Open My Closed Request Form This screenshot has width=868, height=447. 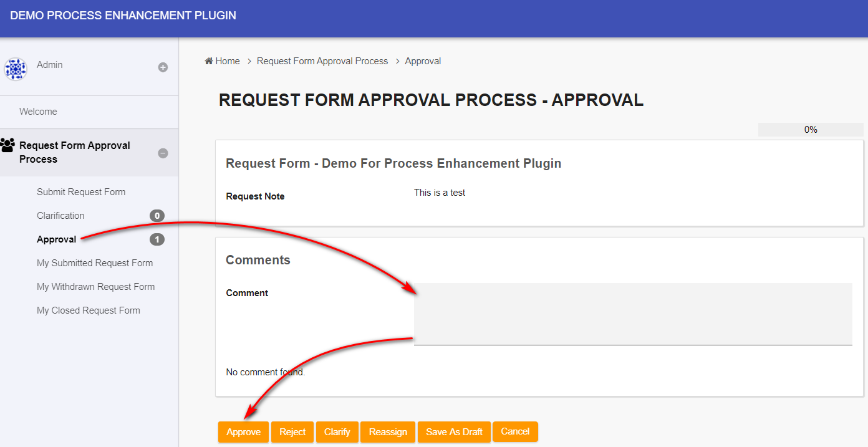pos(89,310)
